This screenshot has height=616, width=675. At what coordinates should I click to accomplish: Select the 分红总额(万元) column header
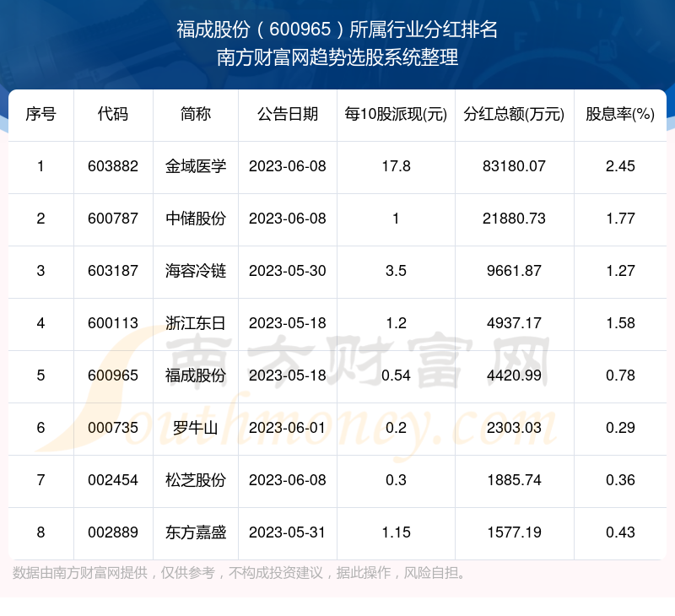coord(514,114)
